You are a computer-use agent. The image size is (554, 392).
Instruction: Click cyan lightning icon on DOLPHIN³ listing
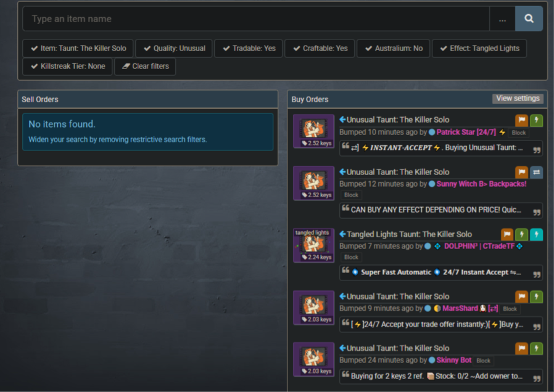[536, 234]
